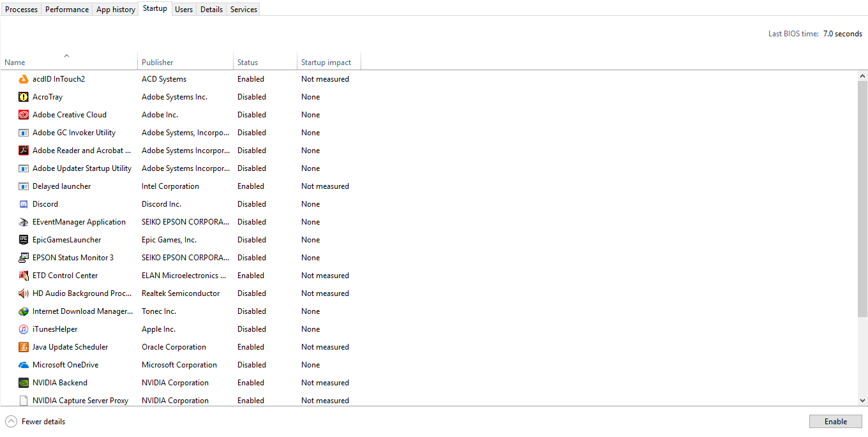Viewport: 868px width, 437px height.
Task: Click Disabled status of Microsoft OneDrive
Action: pos(251,365)
